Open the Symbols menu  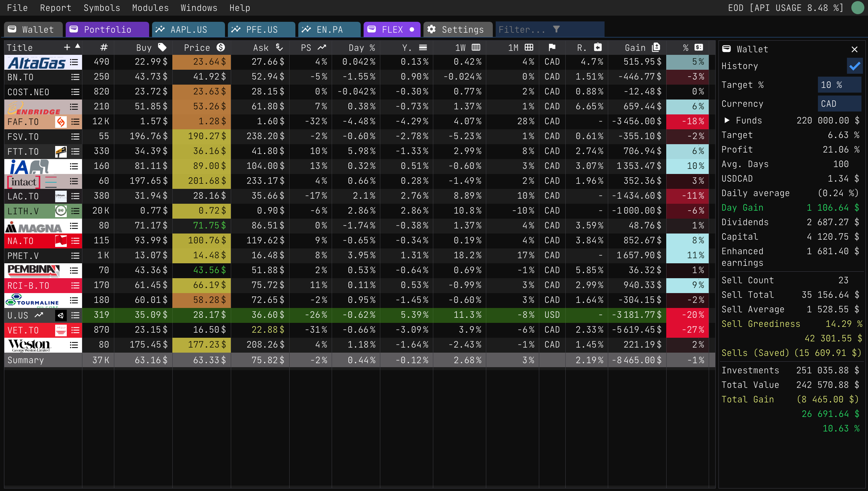(x=102, y=8)
